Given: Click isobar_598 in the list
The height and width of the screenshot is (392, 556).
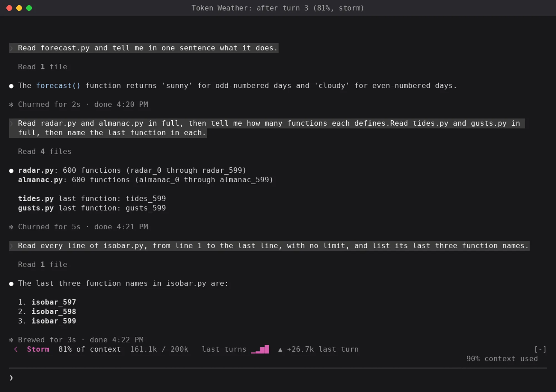Looking at the screenshot, I should coord(54,311).
